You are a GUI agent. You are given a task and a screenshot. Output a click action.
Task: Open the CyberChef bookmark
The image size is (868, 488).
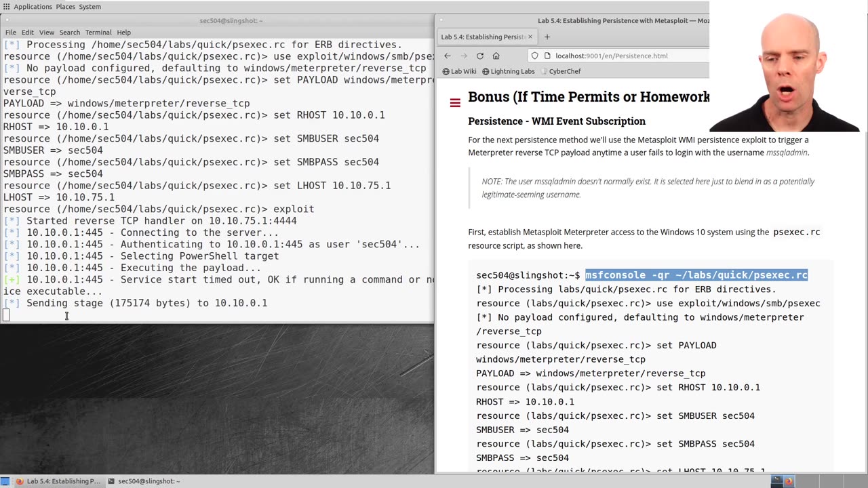click(559, 71)
